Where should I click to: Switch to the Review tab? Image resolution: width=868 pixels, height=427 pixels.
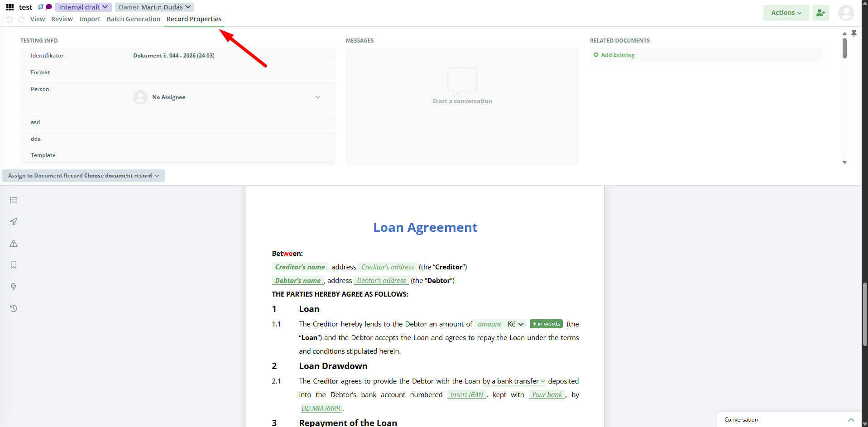[x=62, y=19]
